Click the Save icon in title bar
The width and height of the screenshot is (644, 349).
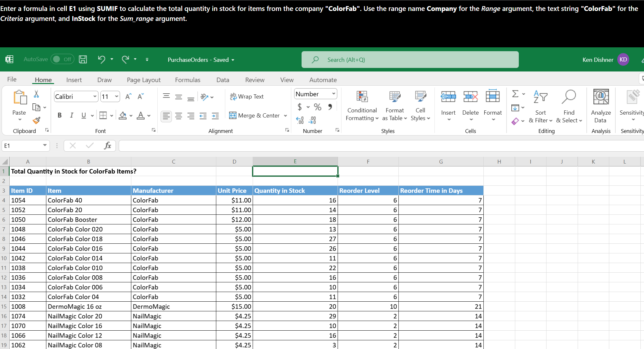(83, 60)
